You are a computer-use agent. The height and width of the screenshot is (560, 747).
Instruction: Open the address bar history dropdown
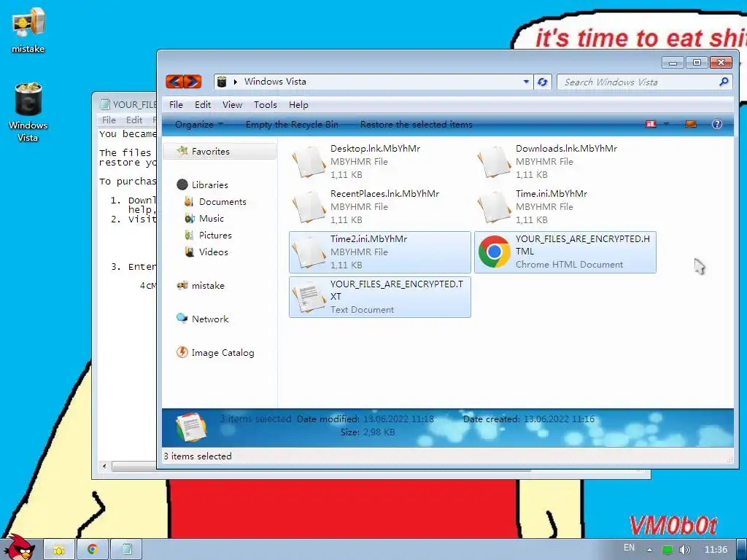526,82
